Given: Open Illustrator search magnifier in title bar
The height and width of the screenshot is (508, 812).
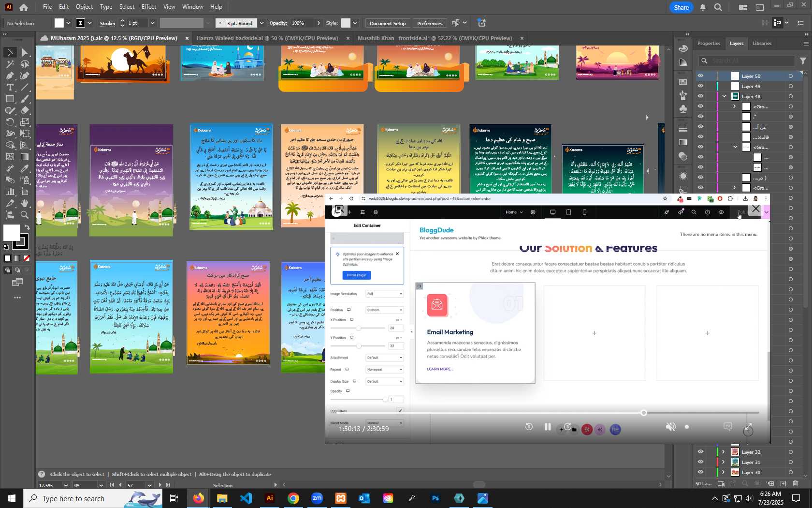Looking at the screenshot, I should [x=718, y=7].
